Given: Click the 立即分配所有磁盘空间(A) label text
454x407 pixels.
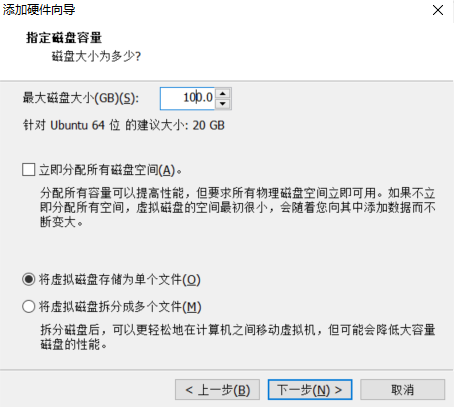Looking at the screenshot, I should coord(110,170).
